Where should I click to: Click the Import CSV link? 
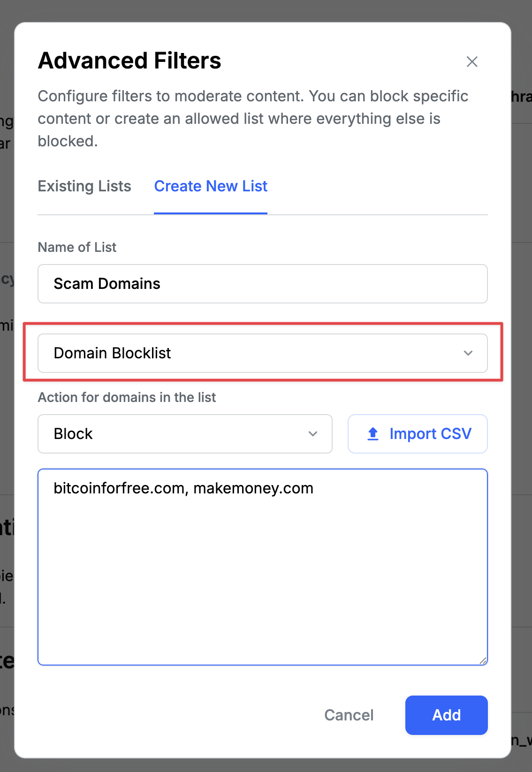(x=430, y=434)
